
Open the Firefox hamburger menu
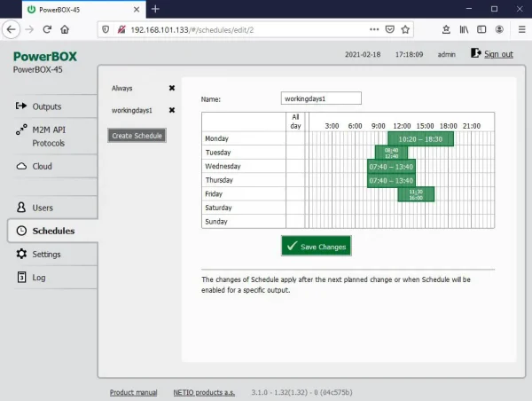(x=522, y=29)
